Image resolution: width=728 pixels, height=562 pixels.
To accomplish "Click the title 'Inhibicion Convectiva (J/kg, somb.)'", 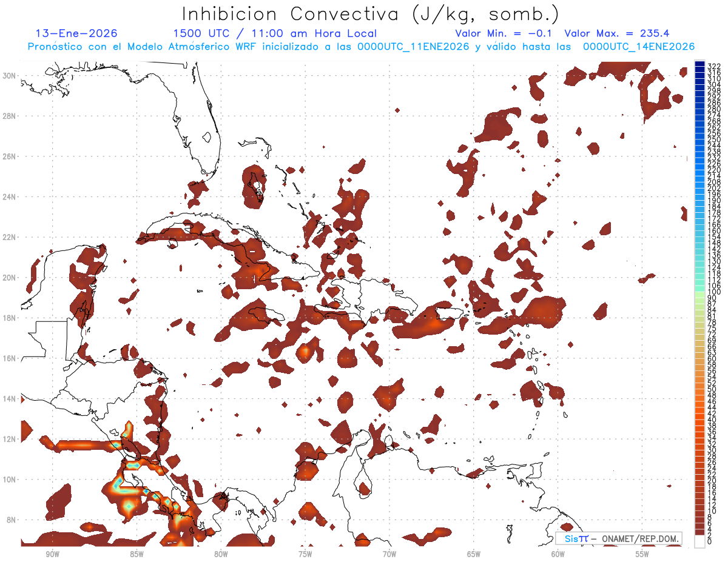I will pos(371,14).
